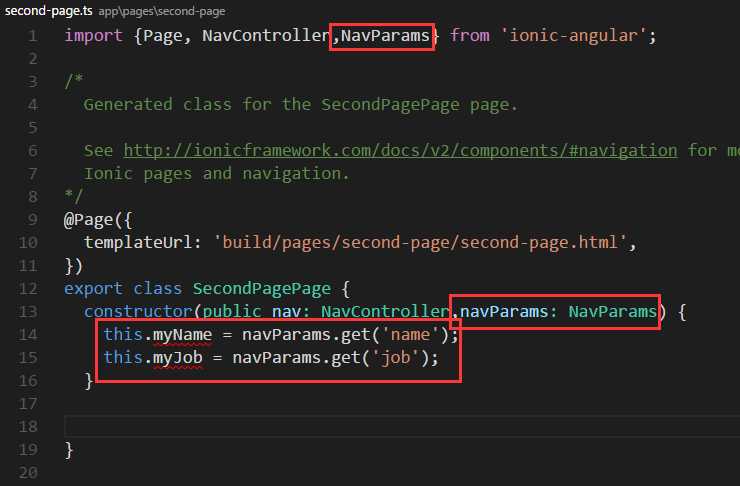
Task: Click the myName property with red underline
Action: (x=182, y=335)
